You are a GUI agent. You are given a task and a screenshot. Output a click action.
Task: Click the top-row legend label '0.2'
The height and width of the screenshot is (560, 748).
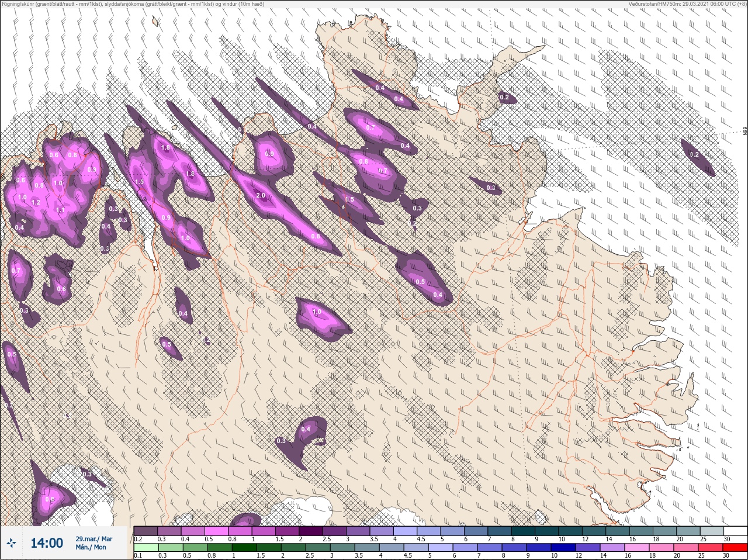(x=138, y=539)
